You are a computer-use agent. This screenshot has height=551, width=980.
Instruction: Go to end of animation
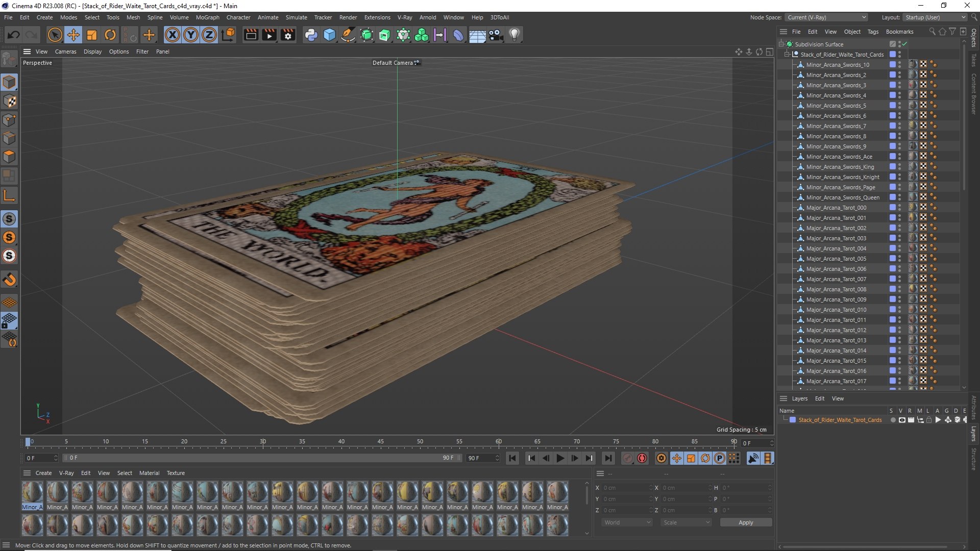coord(608,458)
